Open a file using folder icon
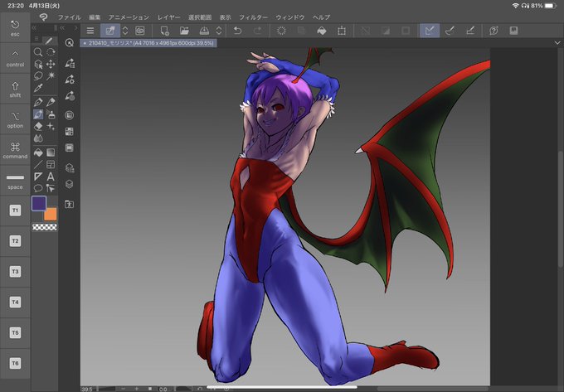Viewport: 564px width, 392px height. (184, 31)
